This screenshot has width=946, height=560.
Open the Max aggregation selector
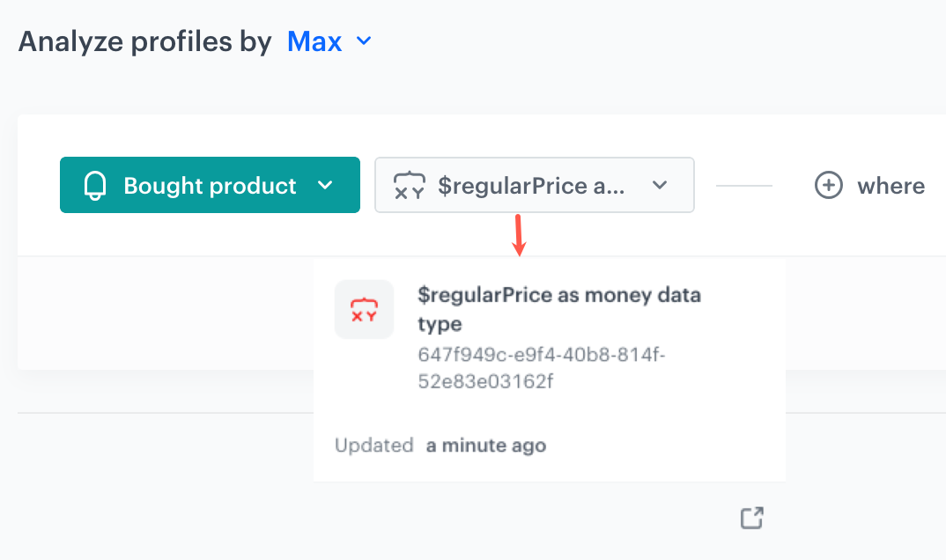pyautogui.click(x=314, y=41)
